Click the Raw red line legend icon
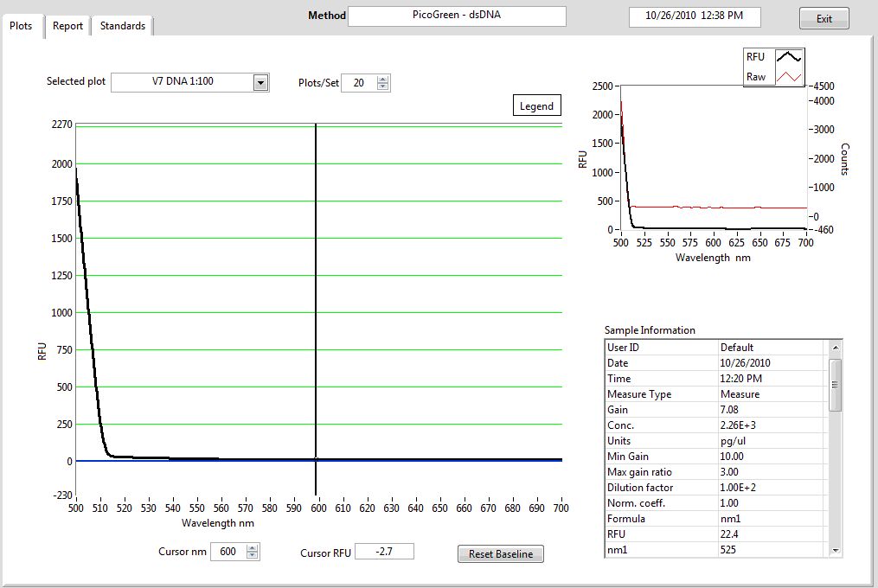 [x=788, y=77]
